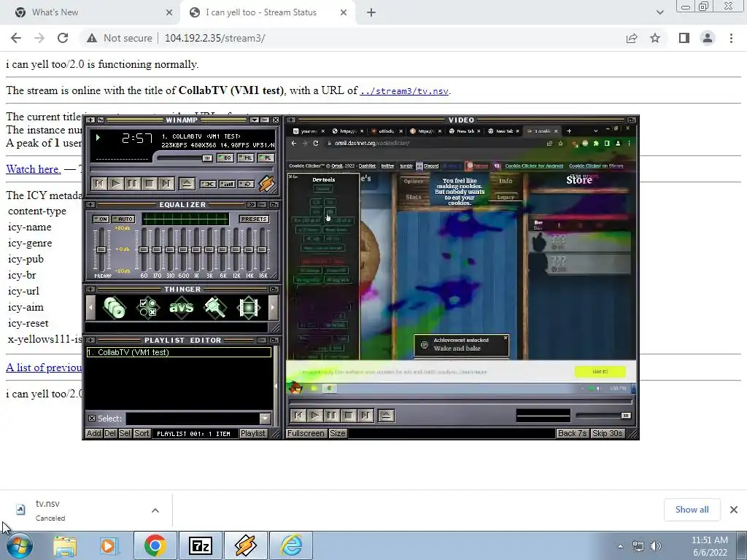Open the Playlist menu button
The height and width of the screenshot is (560, 747).
(252, 433)
